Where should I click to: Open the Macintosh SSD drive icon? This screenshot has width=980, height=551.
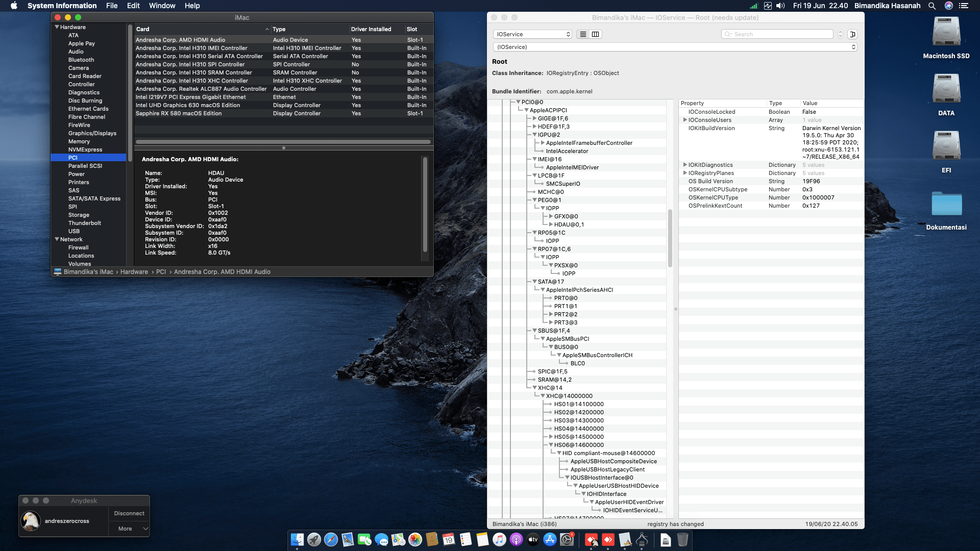(946, 32)
